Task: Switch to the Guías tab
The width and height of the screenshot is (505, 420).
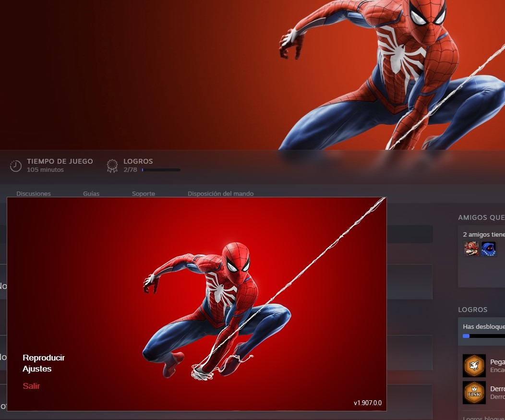Action: [91, 193]
